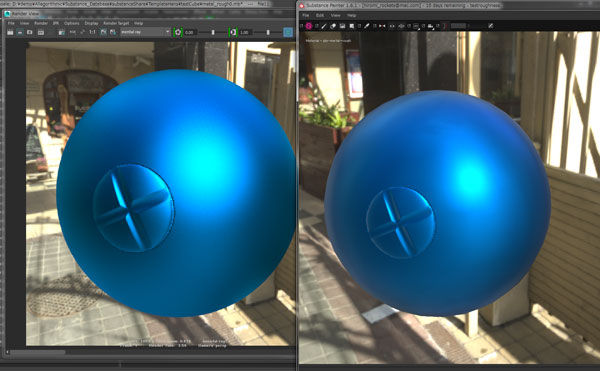Viewport: 600px width, 371px height.
Task: Select Projection tool in Substance Painter
Action: coord(342,26)
